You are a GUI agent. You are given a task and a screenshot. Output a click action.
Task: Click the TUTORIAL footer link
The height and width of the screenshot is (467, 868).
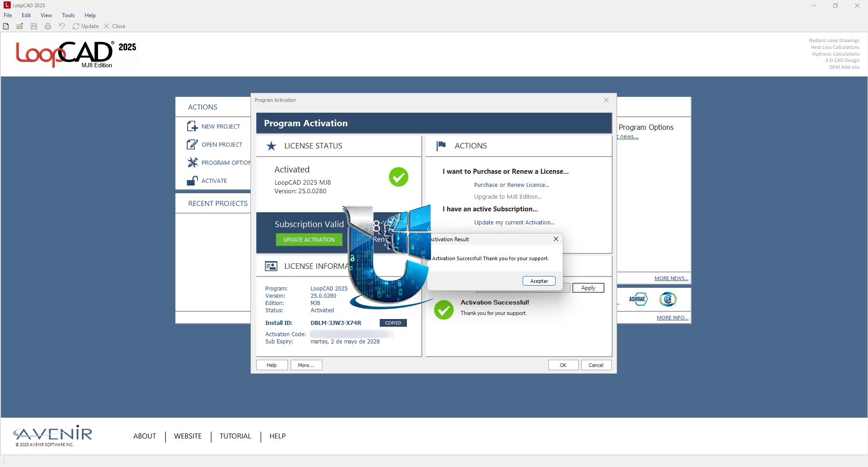[x=235, y=436]
